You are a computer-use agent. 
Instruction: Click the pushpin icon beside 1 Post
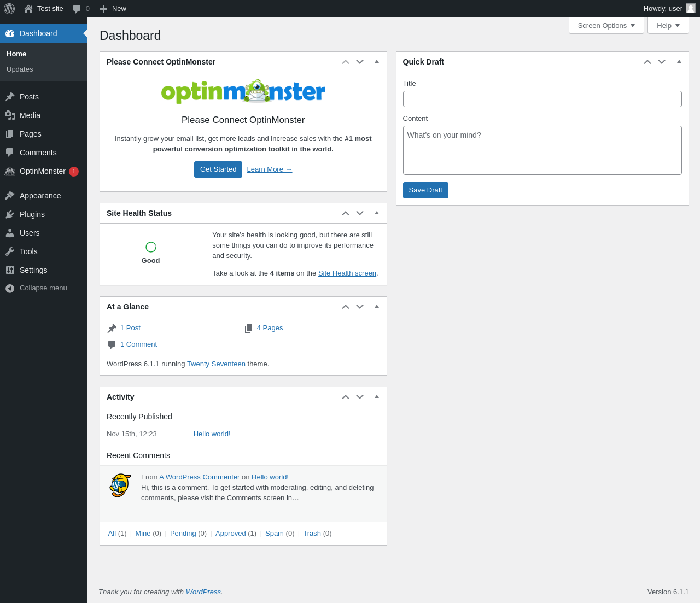pyautogui.click(x=112, y=328)
